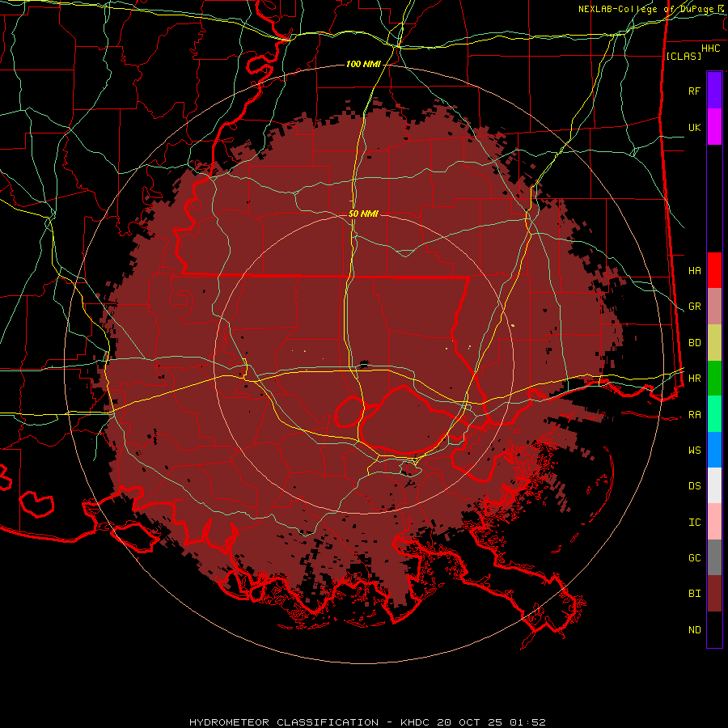Click the RF purple legend swatch
This screenshot has height=728, width=728.
714,91
